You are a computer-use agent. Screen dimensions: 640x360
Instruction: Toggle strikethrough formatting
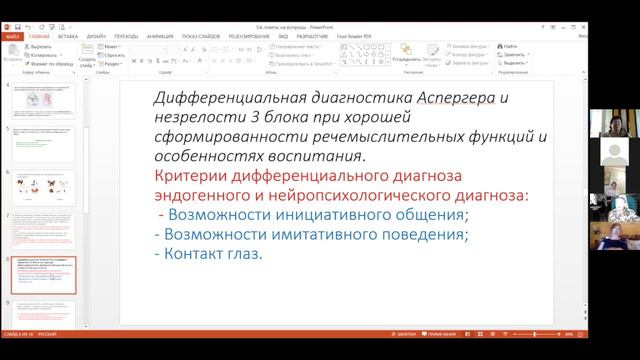(x=166, y=61)
